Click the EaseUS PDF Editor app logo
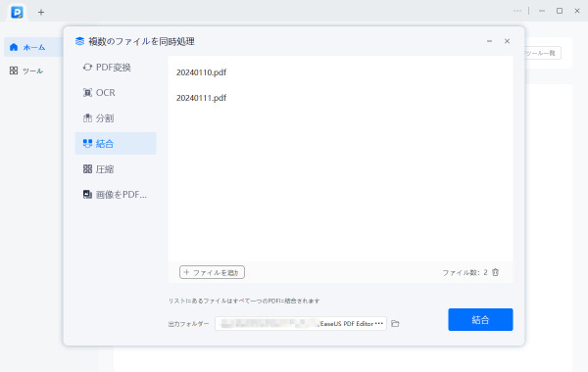588x372 pixels. click(17, 12)
